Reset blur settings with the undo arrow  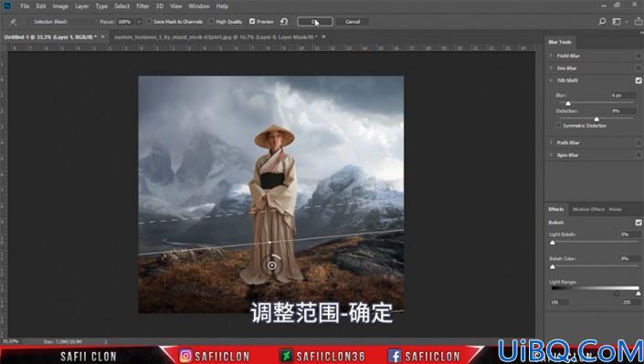tap(284, 21)
